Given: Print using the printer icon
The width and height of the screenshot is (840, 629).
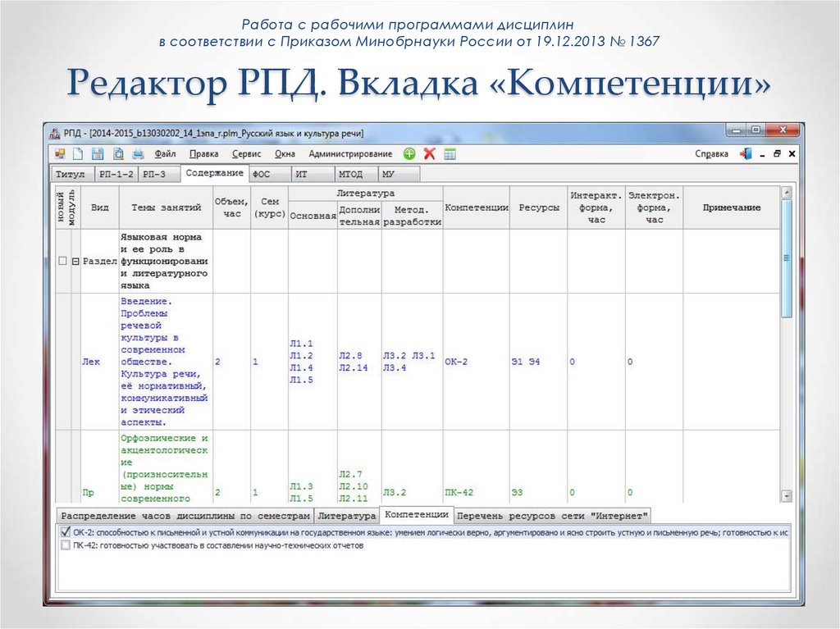Looking at the screenshot, I should 138,154.
